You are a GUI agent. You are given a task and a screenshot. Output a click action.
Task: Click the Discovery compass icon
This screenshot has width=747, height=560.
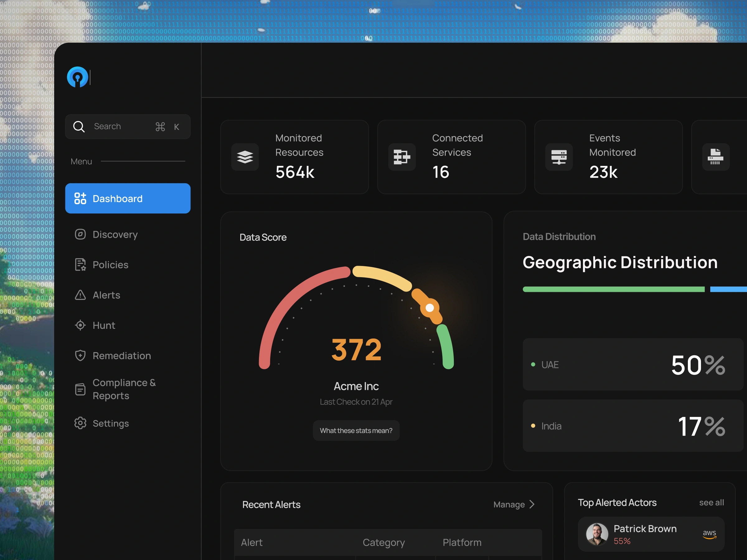point(80,234)
